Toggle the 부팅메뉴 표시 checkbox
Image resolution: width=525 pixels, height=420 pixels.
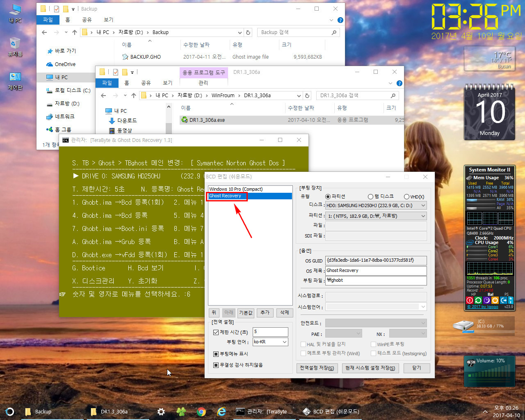[x=216, y=354]
